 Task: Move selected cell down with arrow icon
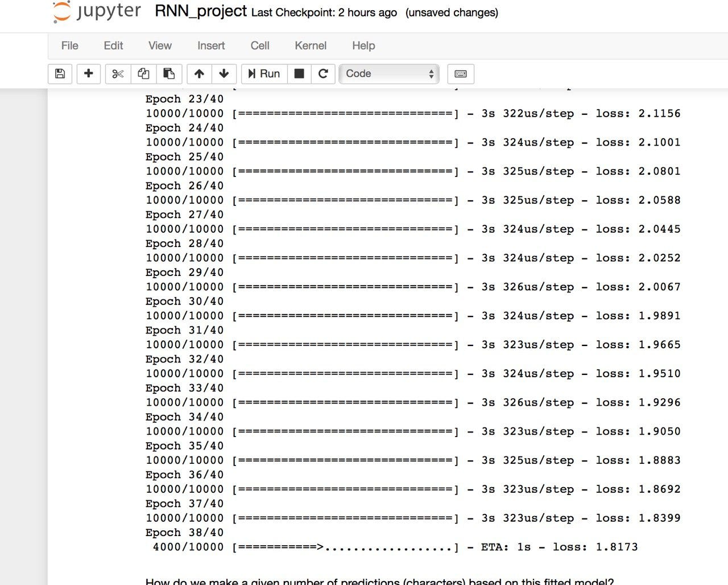click(x=224, y=74)
